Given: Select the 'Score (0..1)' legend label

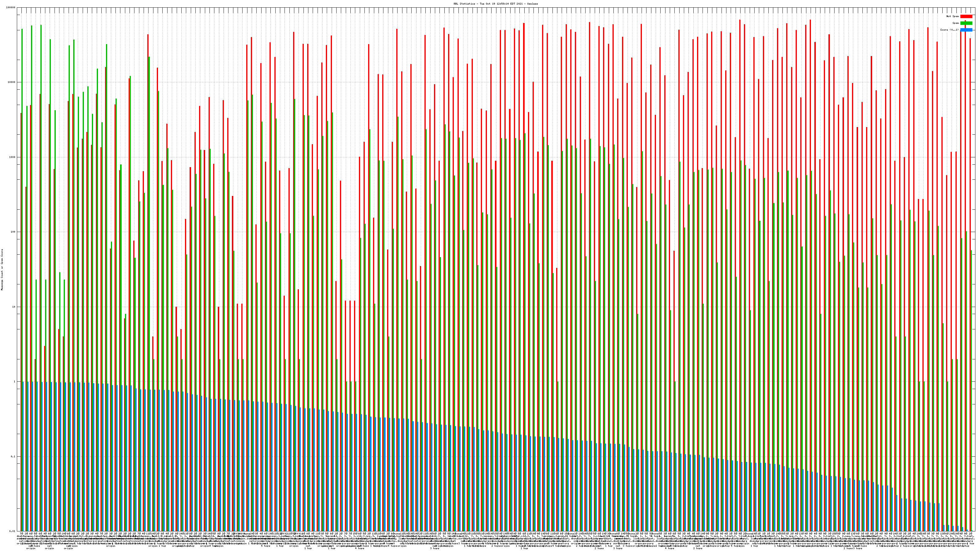Looking at the screenshot, I should click(x=949, y=30).
